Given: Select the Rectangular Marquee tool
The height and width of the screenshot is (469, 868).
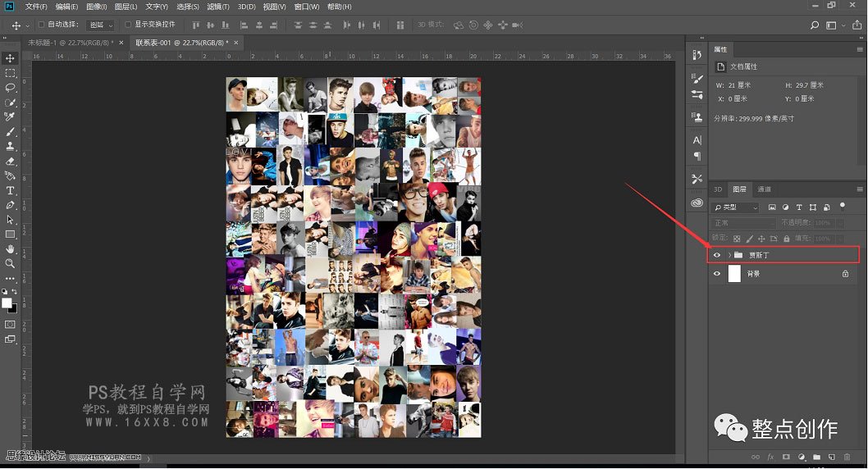Looking at the screenshot, I should pos(10,73).
